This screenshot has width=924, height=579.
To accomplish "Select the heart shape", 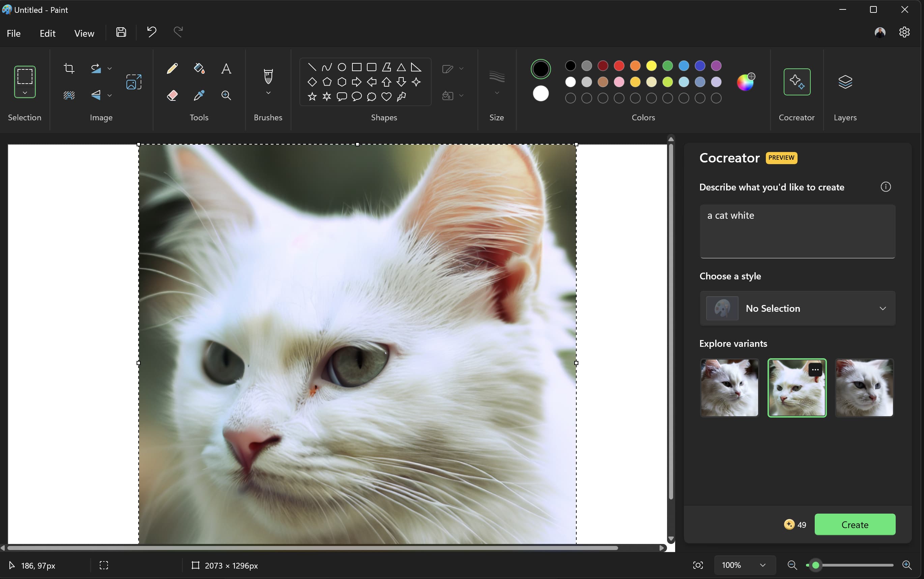I will [x=386, y=97].
